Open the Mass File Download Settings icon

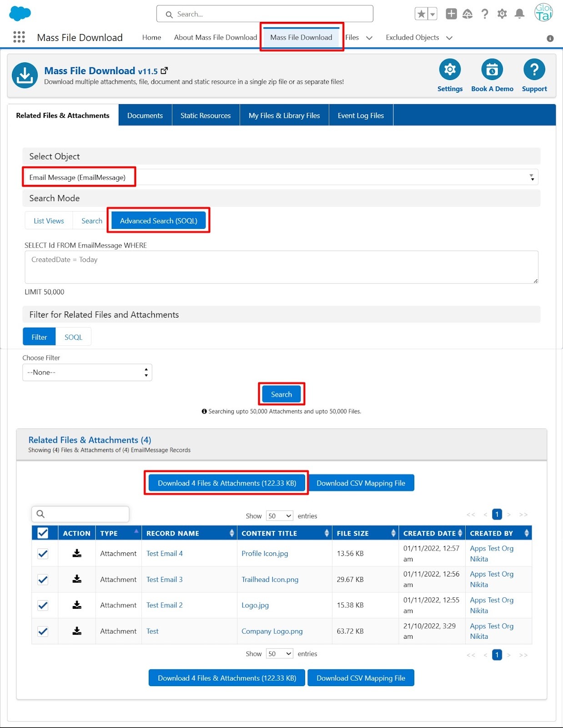[x=450, y=70]
